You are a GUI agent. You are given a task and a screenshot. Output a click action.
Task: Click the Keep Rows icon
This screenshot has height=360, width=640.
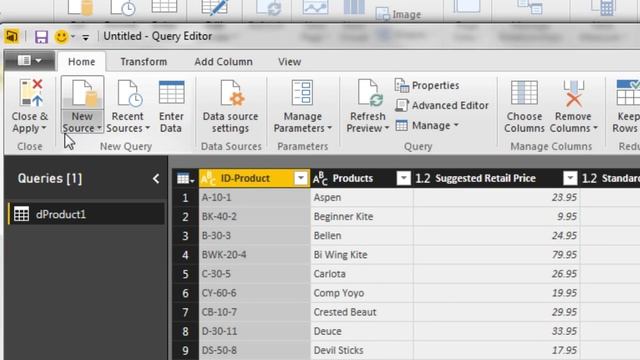coord(628,92)
